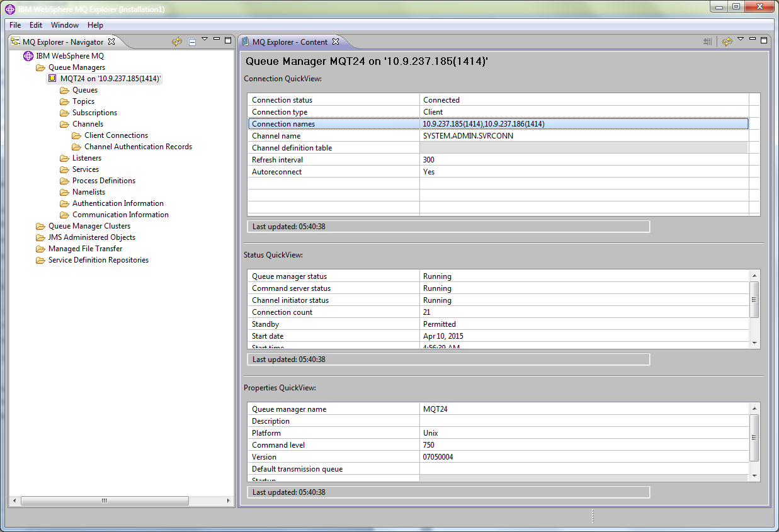Switch to MQ Explorer - Navigator tab
Screen dimensions: 779x532
(62, 42)
